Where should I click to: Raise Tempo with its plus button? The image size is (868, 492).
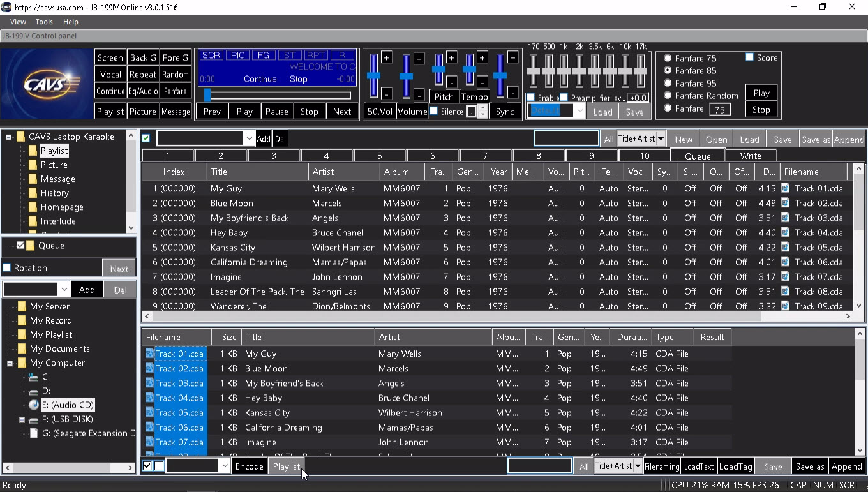tap(483, 58)
